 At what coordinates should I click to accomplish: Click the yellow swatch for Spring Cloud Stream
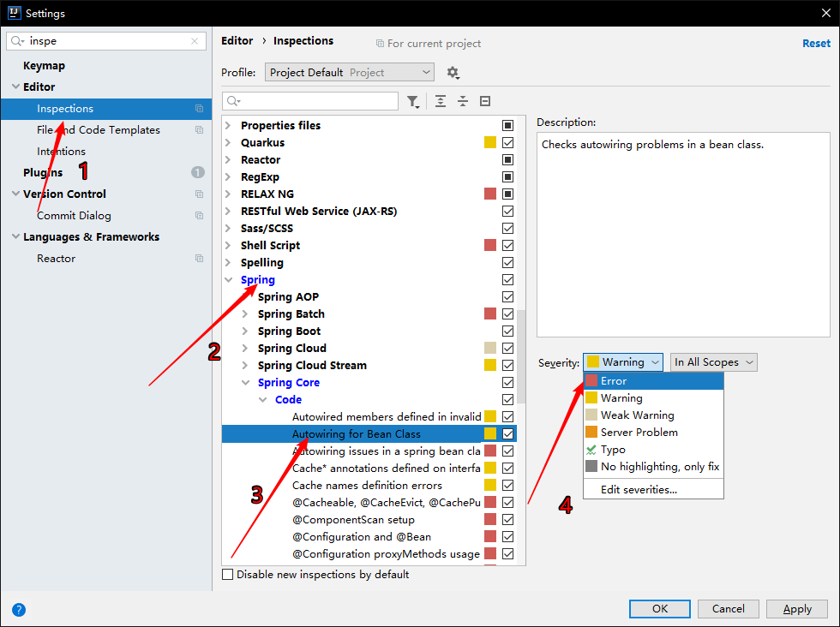(490, 365)
